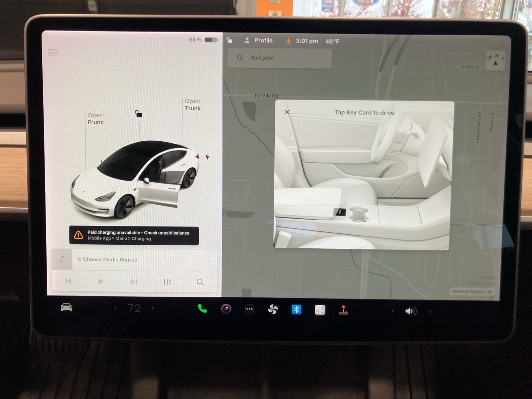The width and height of the screenshot is (532, 399).
Task: Toggle the auto headlights indicator
Action: click(x=53, y=52)
